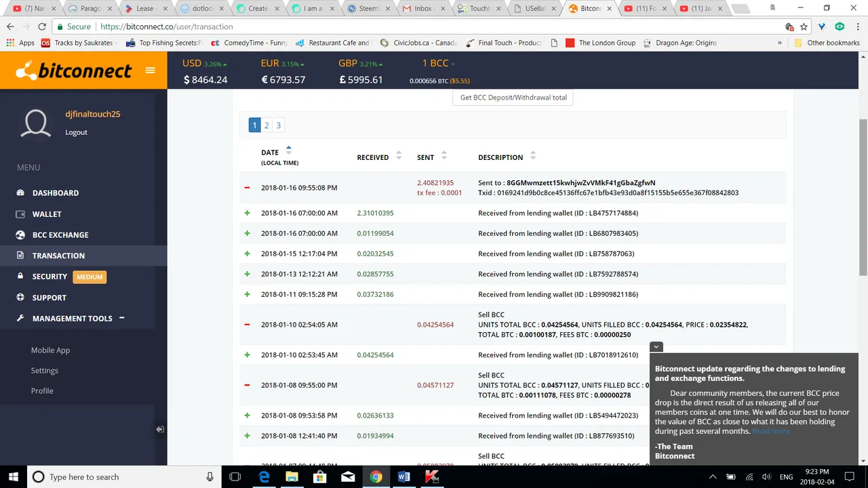Image resolution: width=868 pixels, height=488 pixels.
Task: Sort table by Date column arrows
Action: coord(289,150)
